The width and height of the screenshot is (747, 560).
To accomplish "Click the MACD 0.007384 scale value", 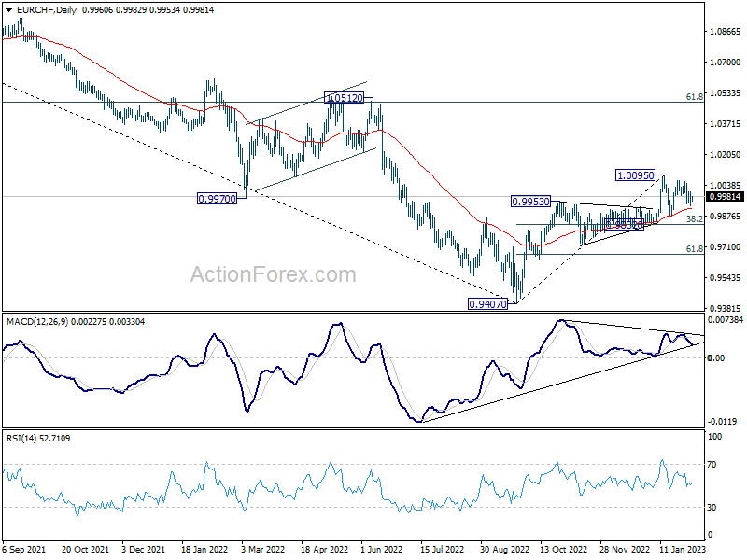I will [x=726, y=320].
